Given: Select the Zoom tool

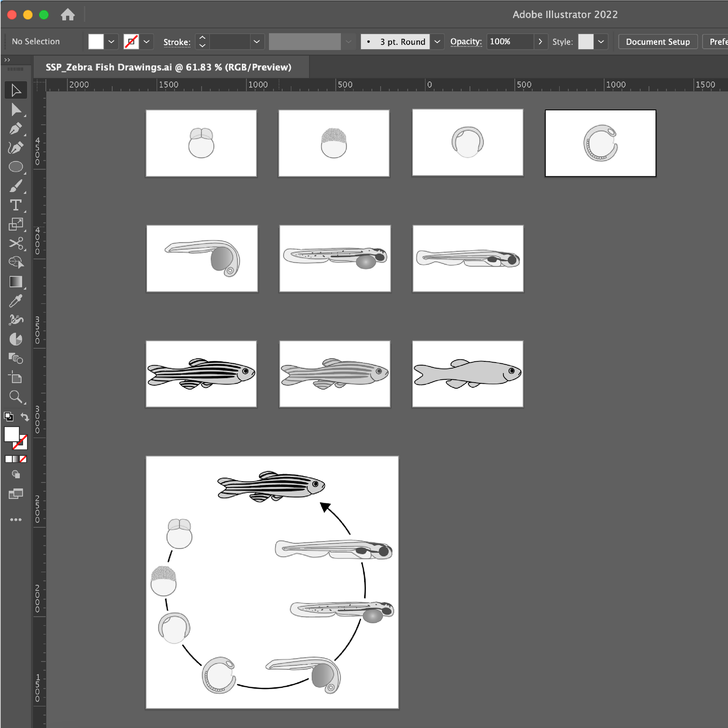Looking at the screenshot, I should [x=16, y=397].
